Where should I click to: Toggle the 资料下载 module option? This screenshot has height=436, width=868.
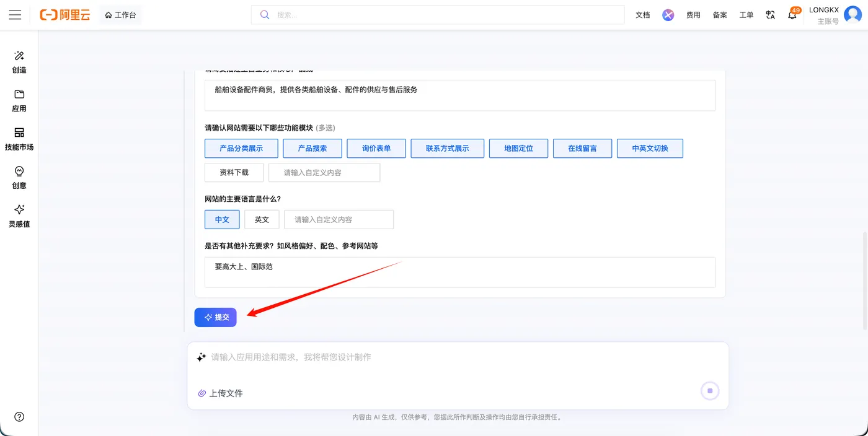coord(234,173)
